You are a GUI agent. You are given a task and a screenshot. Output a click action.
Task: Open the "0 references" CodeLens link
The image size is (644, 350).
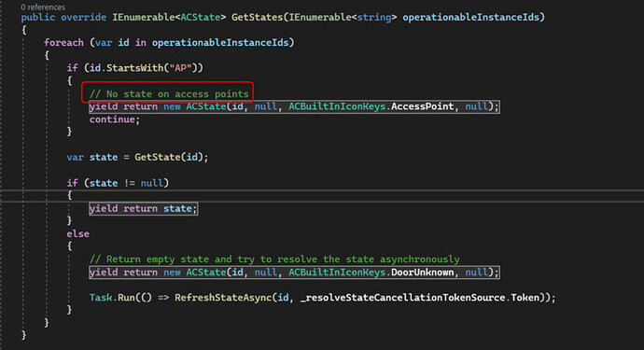[x=43, y=7]
